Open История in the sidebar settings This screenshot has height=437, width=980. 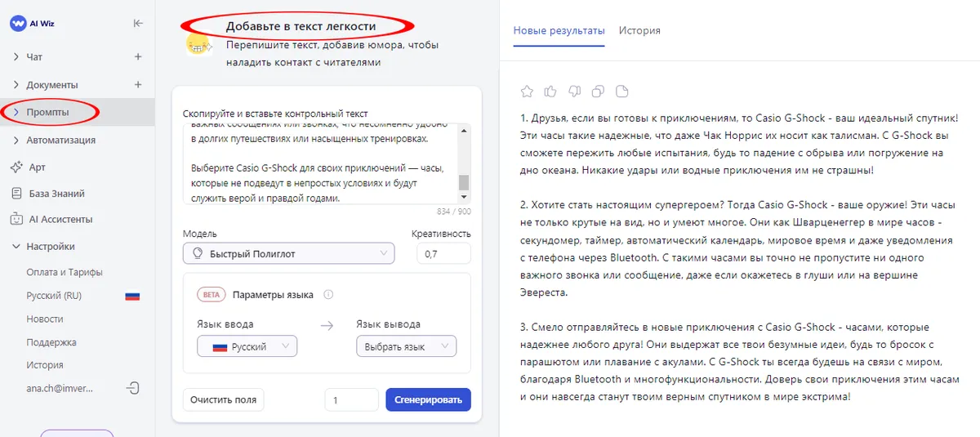(44, 365)
